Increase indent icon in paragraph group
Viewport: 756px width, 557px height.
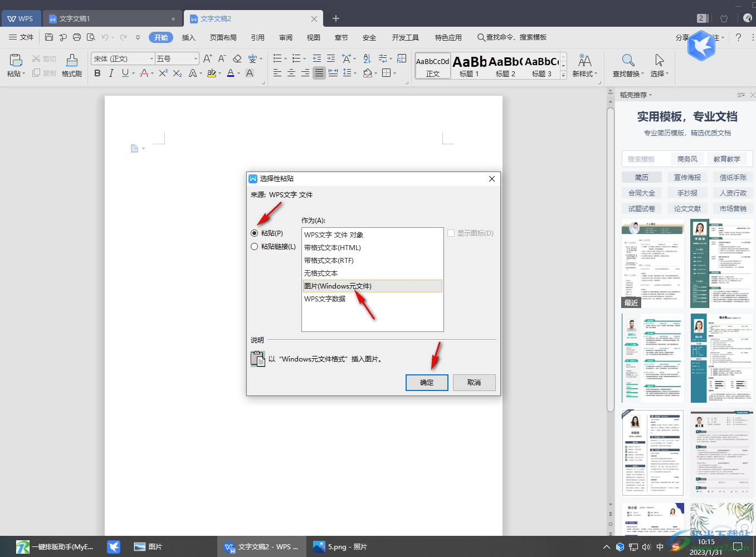(x=331, y=58)
